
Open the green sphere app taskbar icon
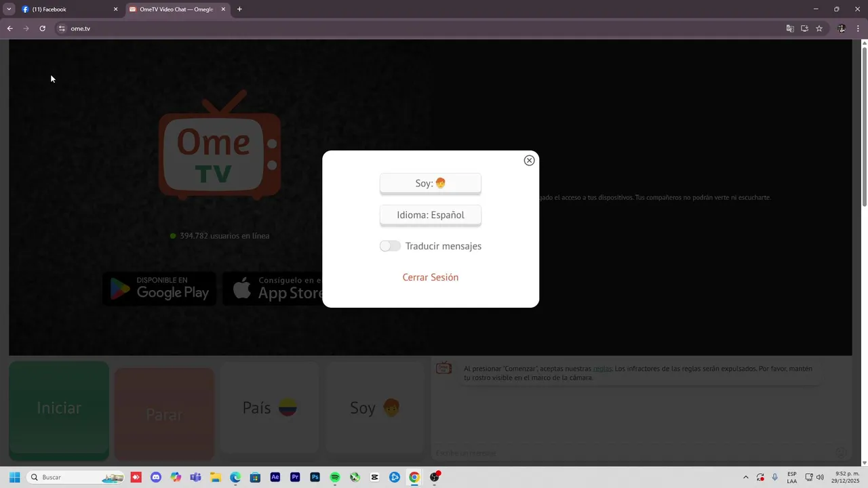355,477
